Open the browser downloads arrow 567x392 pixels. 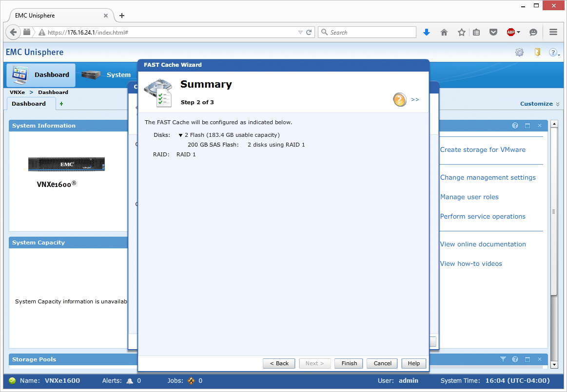pos(427,32)
